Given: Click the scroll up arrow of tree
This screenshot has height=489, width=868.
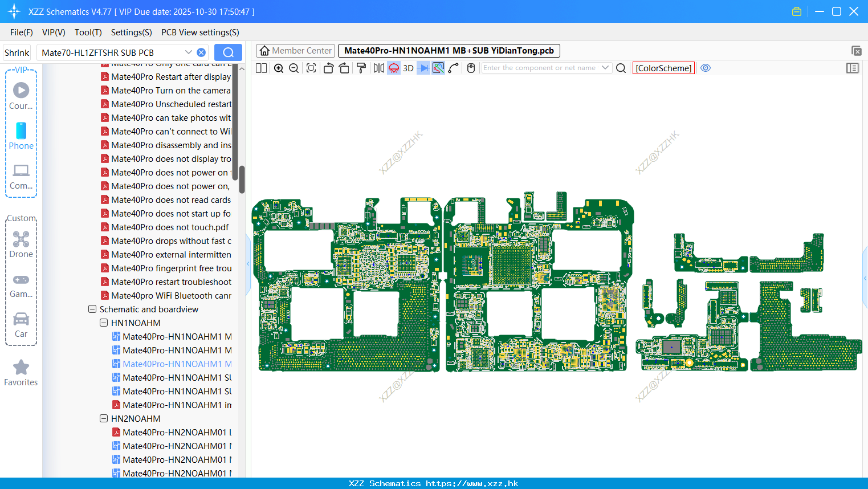Looking at the screenshot, I should [242, 68].
